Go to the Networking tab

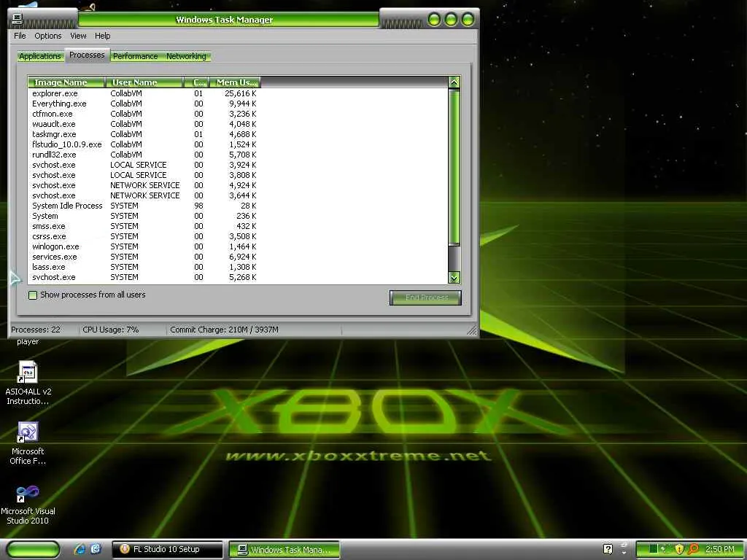pos(186,56)
